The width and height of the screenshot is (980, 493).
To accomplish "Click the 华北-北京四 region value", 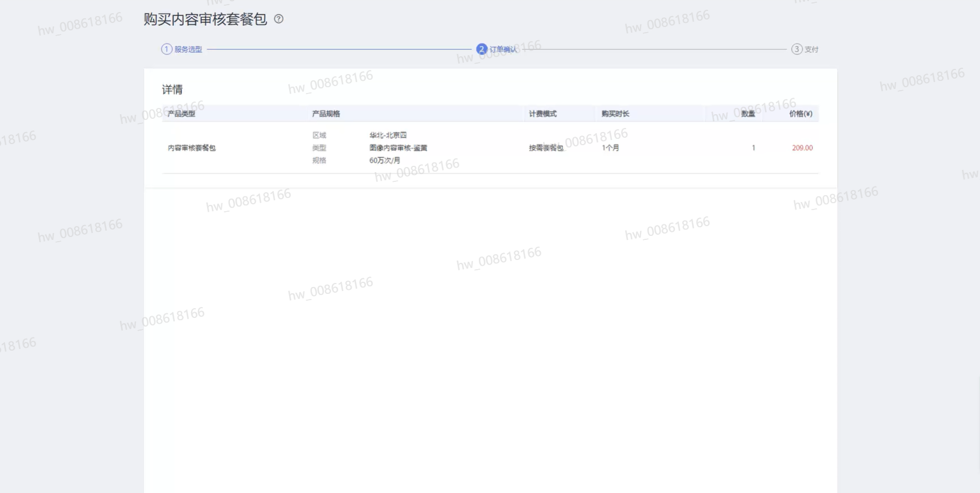I will [x=388, y=135].
